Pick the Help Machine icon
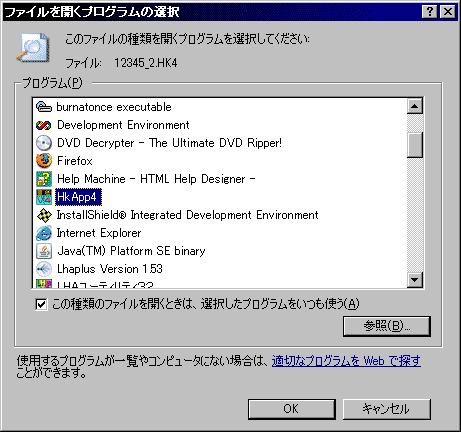461x432 pixels. pyautogui.click(x=44, y=179)
